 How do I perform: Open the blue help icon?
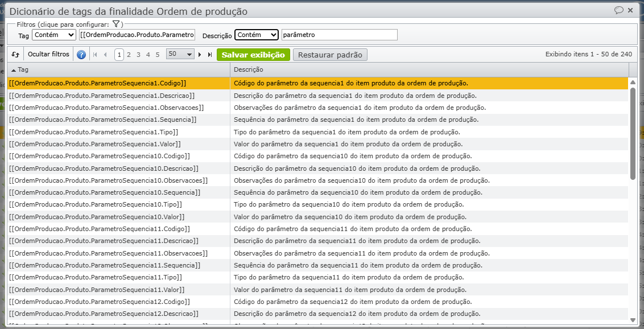coord(81,55)
